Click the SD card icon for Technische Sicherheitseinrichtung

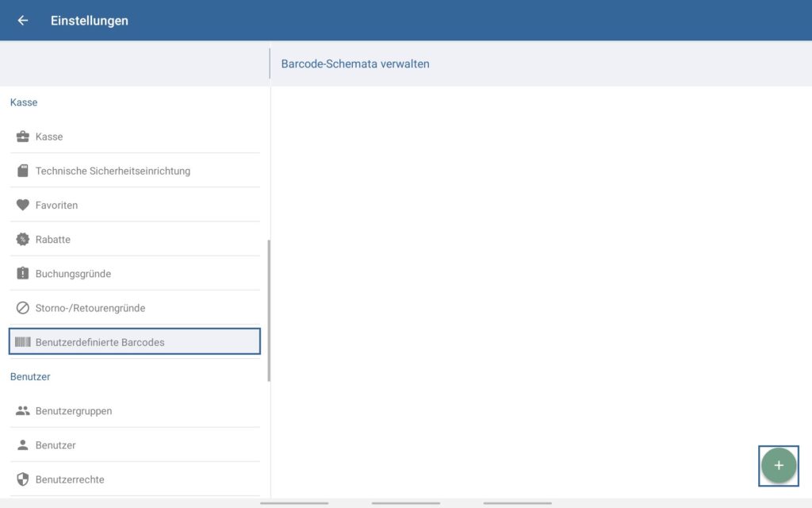click(x=23, y=171)
